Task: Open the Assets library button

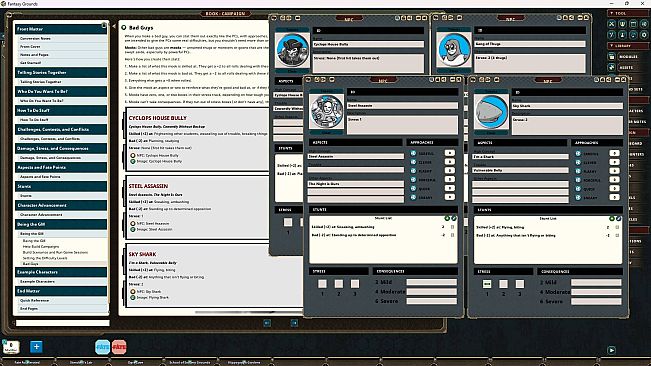Action: click(x=628, y=67)
